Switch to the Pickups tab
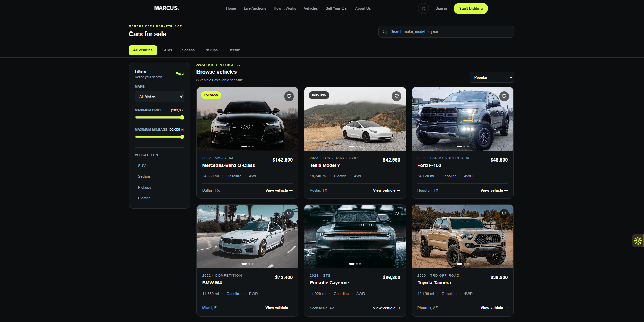The width and height of the screenshot is (644, 322). pos(211,50)
